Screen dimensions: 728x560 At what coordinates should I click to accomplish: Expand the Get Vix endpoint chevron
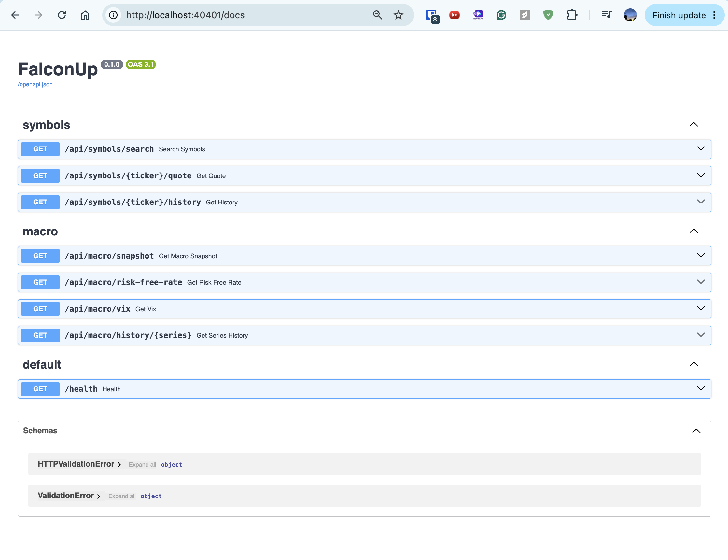[701, 308]
